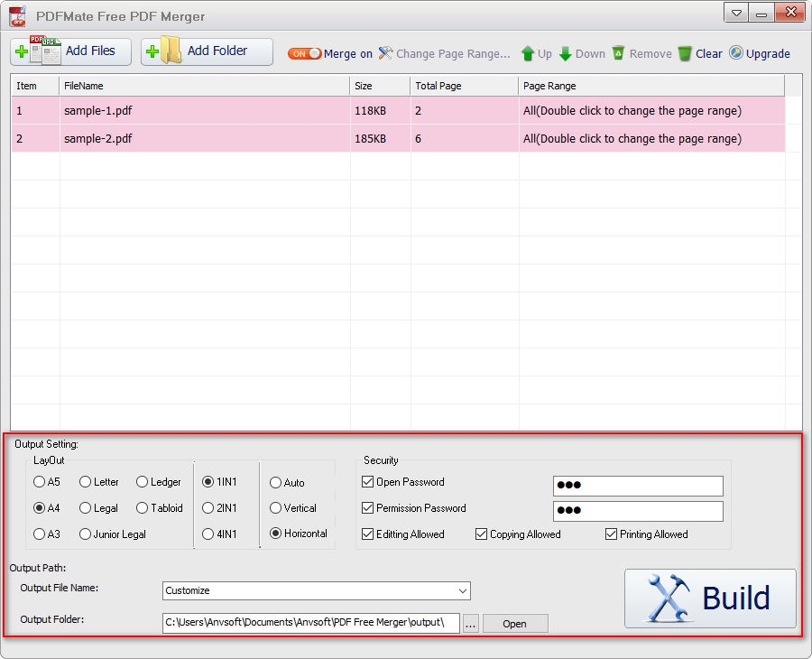812x659 pixels.
Task: Click the Remove recycle bin icon
Action: point(618,53)
